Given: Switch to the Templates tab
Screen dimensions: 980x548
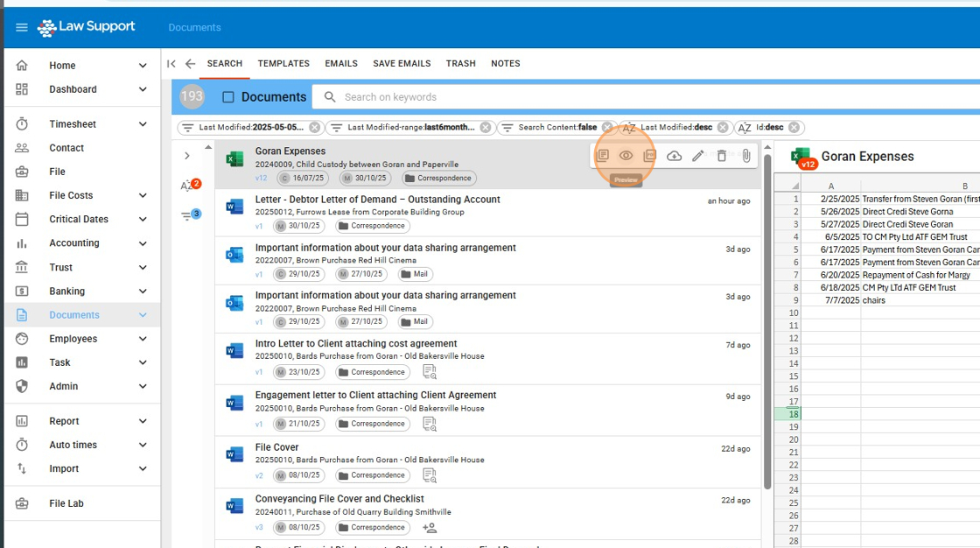Looking at the screenshot, I should tap(283, 64).
